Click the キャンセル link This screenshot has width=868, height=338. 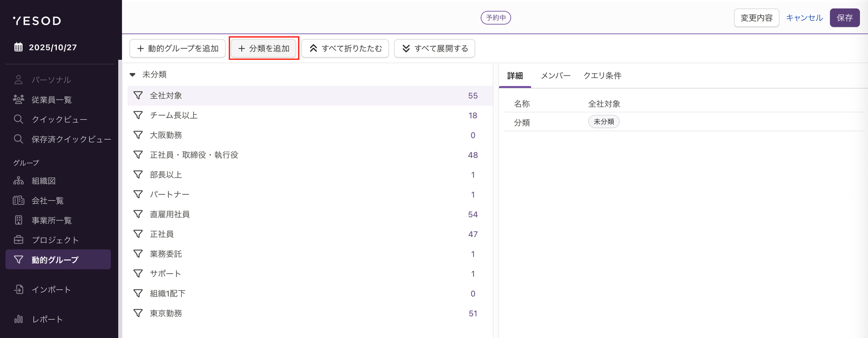[804, 18]
